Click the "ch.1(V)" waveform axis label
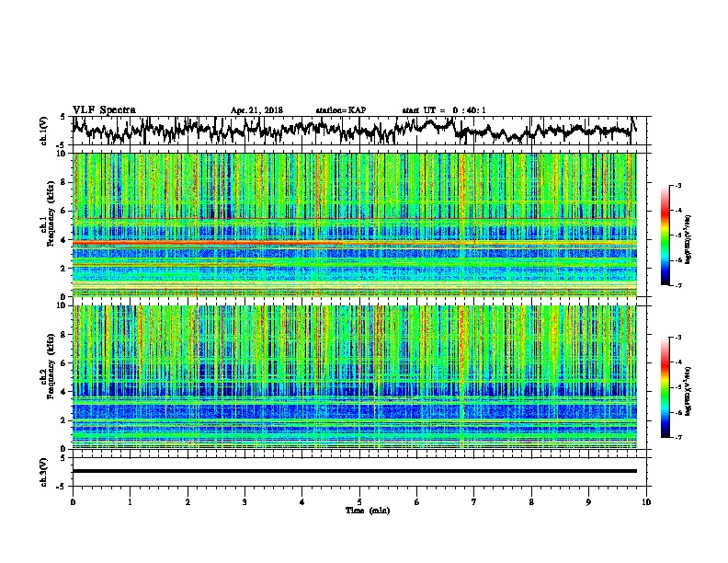This screenshot has height=563, width=728. tap(43, 131)
